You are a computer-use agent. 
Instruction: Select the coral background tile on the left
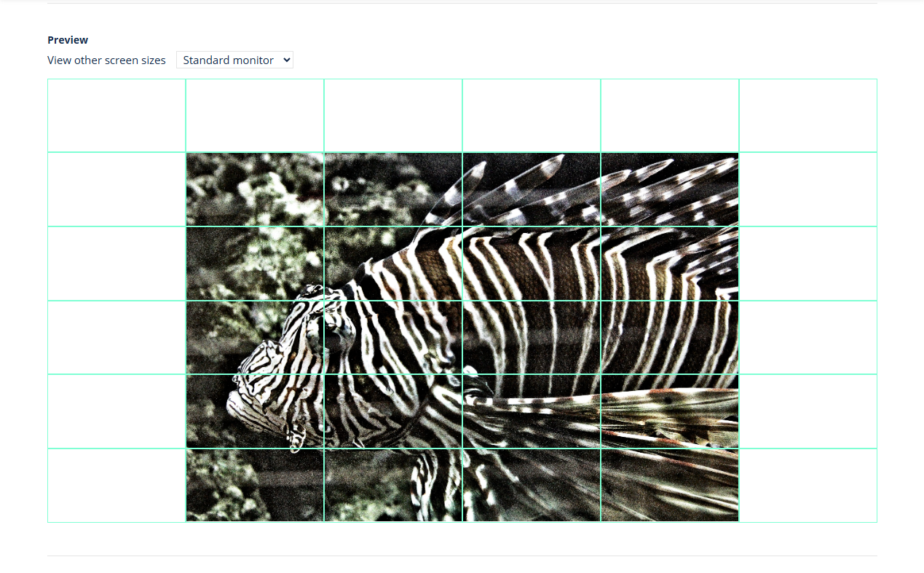point(255,189)
